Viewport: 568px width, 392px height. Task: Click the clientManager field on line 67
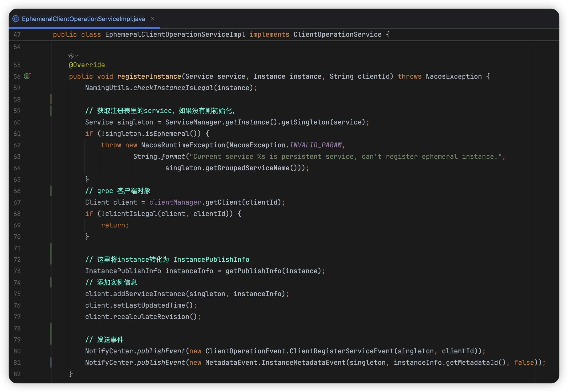coord(175,202)
